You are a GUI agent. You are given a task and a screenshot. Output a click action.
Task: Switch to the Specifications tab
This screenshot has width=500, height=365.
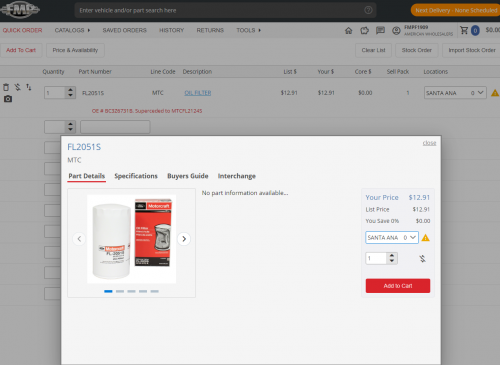coord(136,176)
